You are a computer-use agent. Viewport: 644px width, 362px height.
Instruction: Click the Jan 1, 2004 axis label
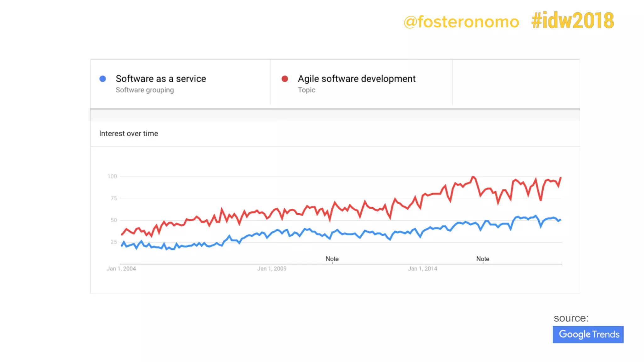tap(121, 269)
